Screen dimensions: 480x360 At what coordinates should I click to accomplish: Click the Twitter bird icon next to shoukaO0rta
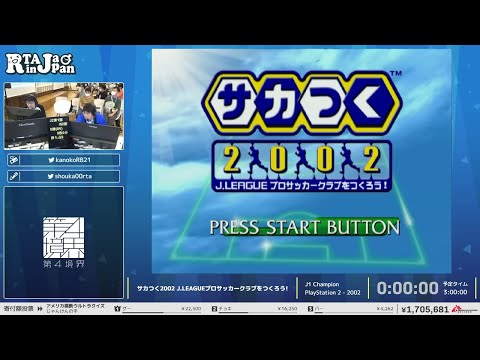point(50,176)
